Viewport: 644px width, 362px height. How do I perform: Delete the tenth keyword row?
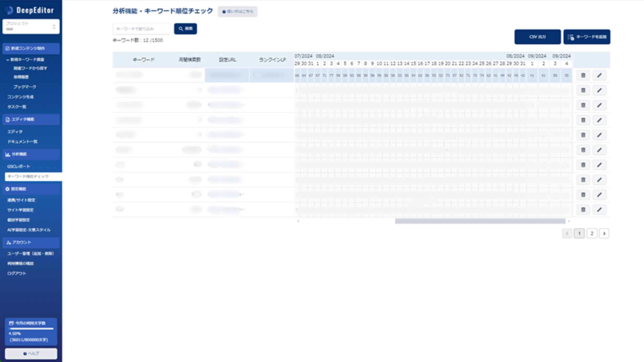583,209
